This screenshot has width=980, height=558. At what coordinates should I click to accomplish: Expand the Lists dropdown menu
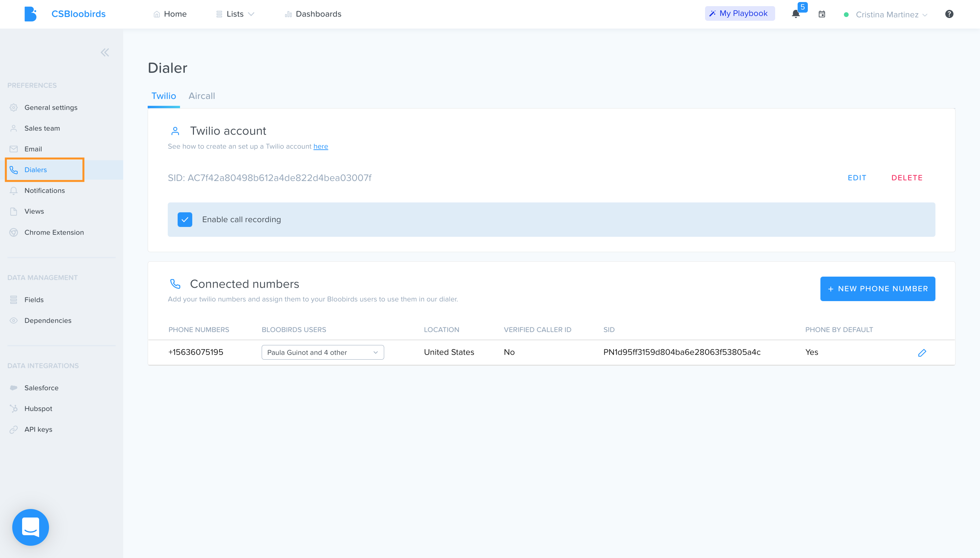click(235, 14)
